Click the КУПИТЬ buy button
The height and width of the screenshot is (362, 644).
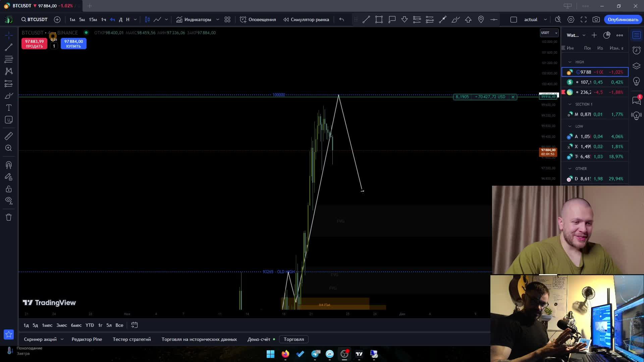pyautogui.click(x=73, y=44)
